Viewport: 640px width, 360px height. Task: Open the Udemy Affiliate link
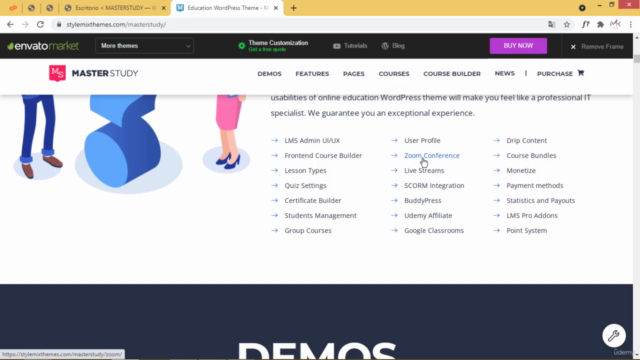[x=428, y=216]
